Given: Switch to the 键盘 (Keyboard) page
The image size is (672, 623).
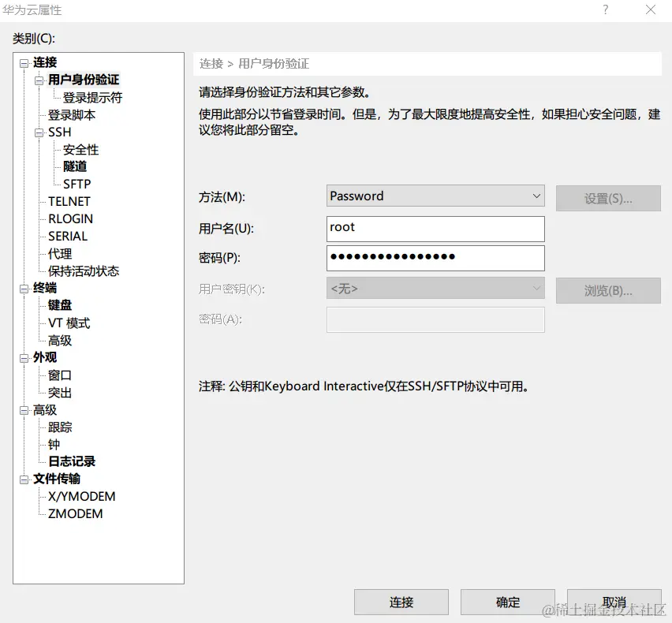Looking at the screenshot, I should (x=58, y=305).
